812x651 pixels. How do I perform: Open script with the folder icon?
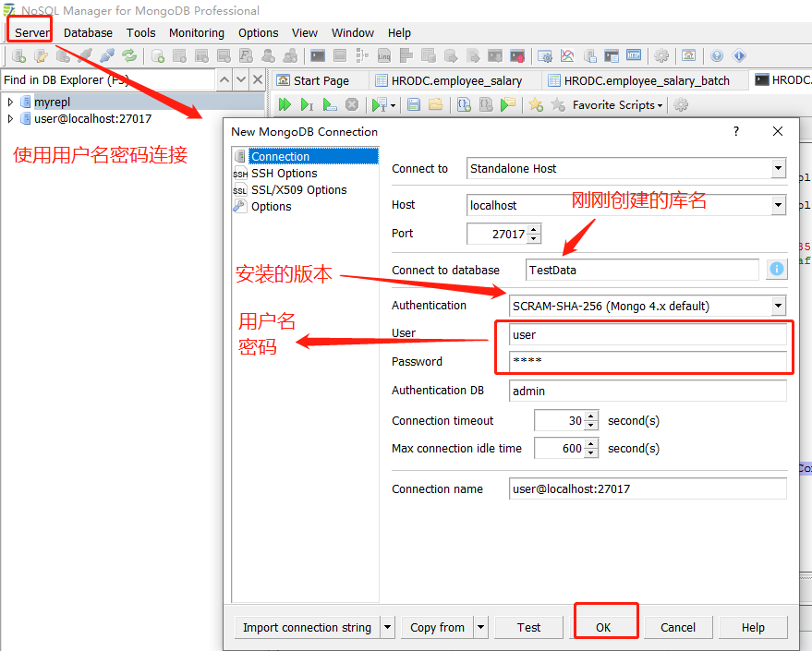coord(435,104)
